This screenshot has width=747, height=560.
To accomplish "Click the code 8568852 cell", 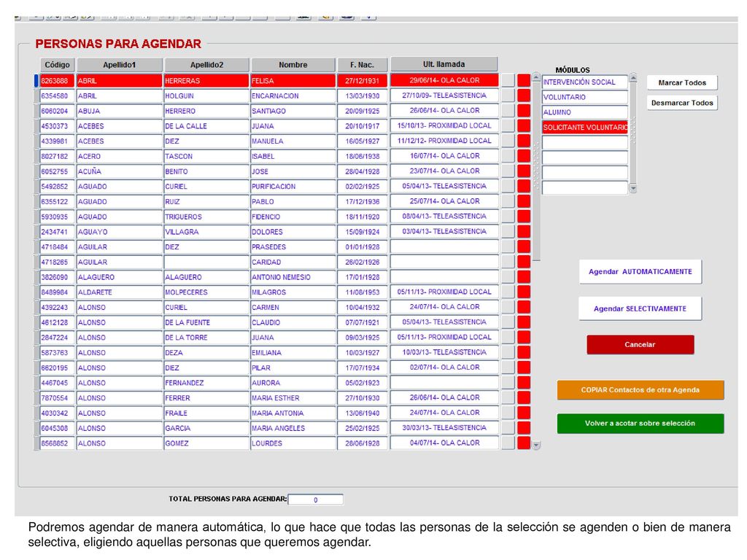I will (57, 443).
